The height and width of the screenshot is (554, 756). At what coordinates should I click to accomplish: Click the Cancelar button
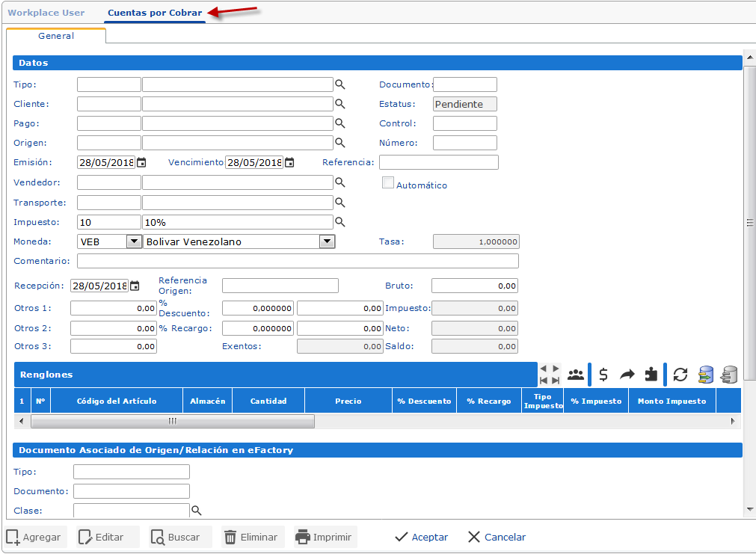click(497, 537)
